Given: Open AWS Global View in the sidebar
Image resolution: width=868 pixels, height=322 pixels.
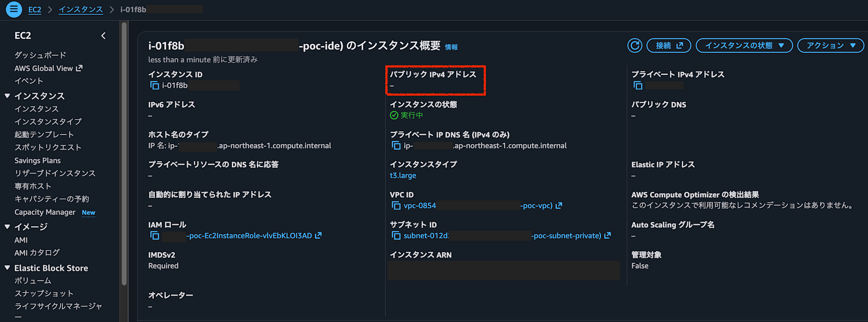Looking at the screenshot, I should [x=43, y=68].
